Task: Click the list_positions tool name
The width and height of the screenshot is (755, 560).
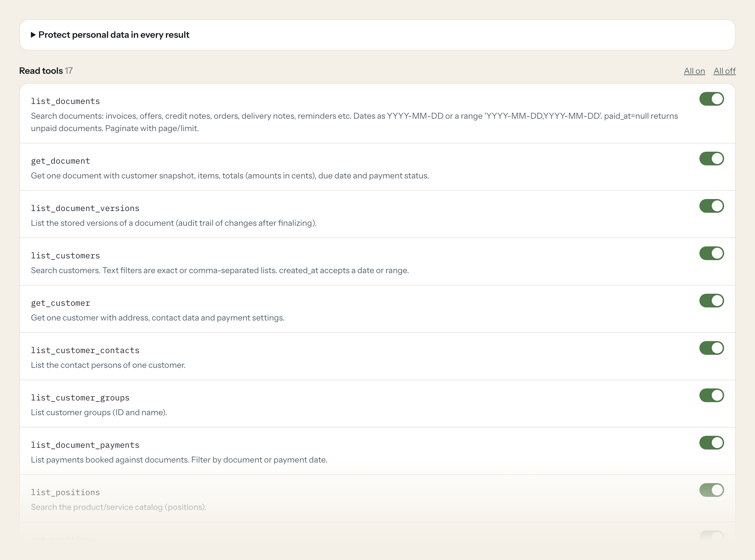Action: pos(65,492)
